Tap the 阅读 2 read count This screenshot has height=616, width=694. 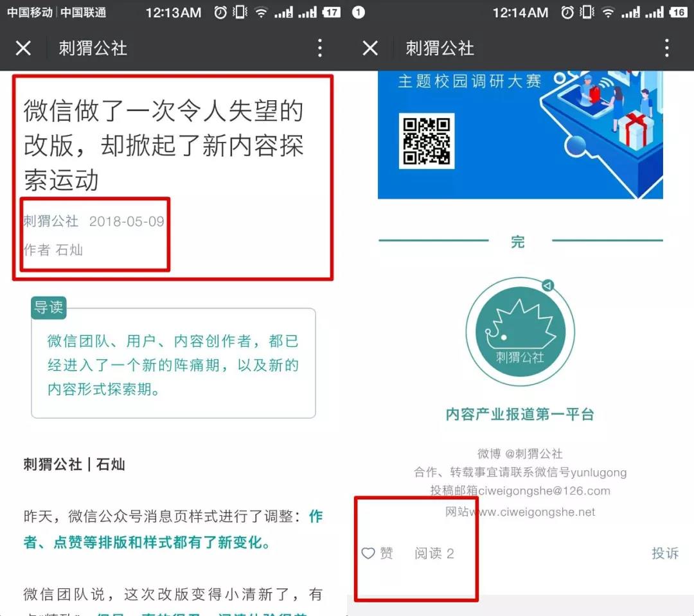(434, 553)
